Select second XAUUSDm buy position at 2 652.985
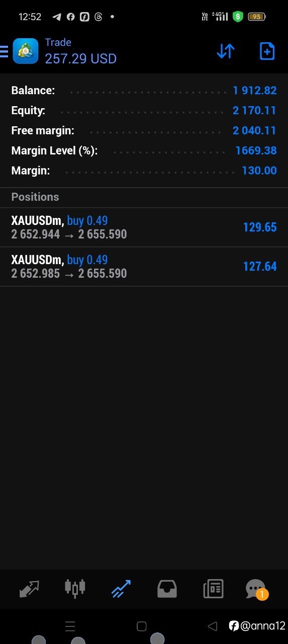Viewport: 288px width, 644px height. point(144,267)
